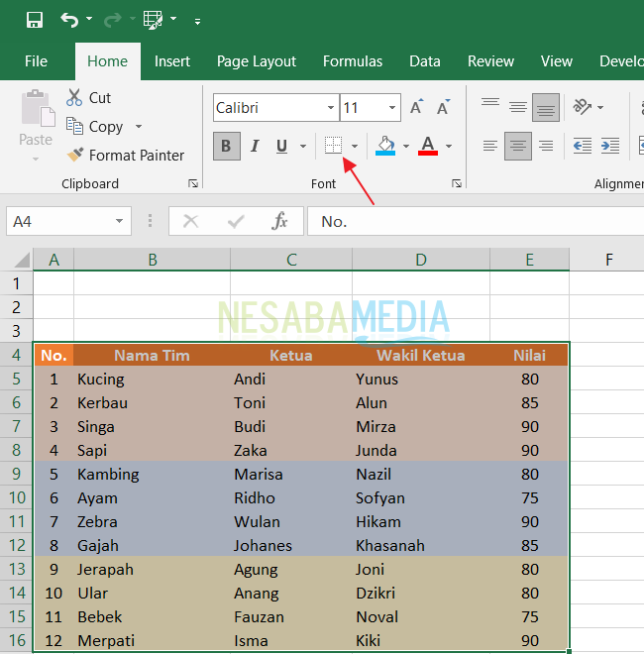Image resolution: width=644 pixels, height=654 pixels.
Task: Click the Enter checkmark icon in formula bar
Action: (x=236, y=222)
